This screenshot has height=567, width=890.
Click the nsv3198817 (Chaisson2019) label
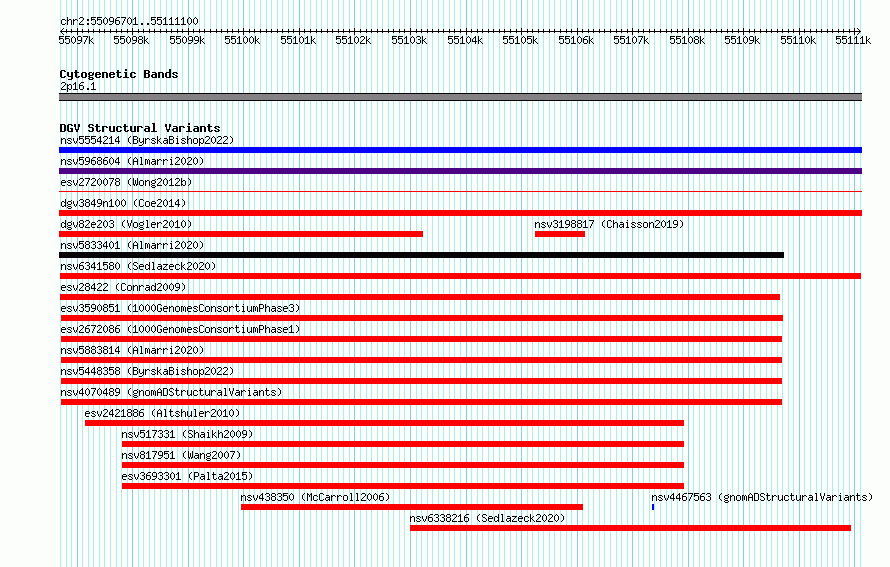[x=609, y=224]
